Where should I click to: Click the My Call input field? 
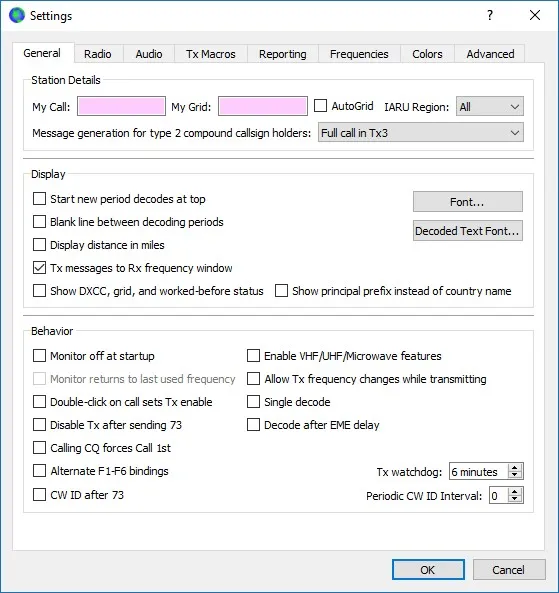121,106
